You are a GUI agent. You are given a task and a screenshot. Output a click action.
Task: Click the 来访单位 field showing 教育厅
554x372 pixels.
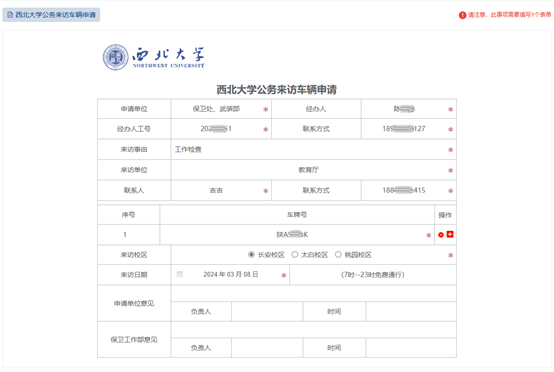pyautogui.click(x=308, y=170)
